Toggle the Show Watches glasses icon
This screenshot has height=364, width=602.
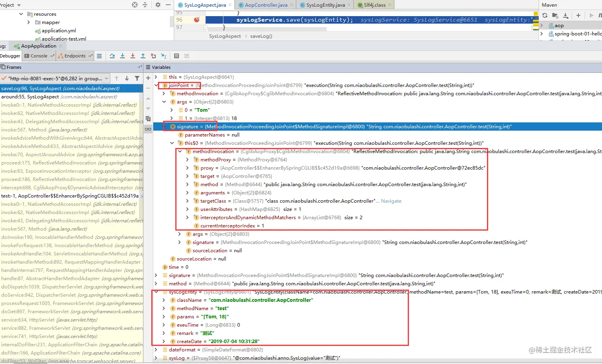click(148, 129)
